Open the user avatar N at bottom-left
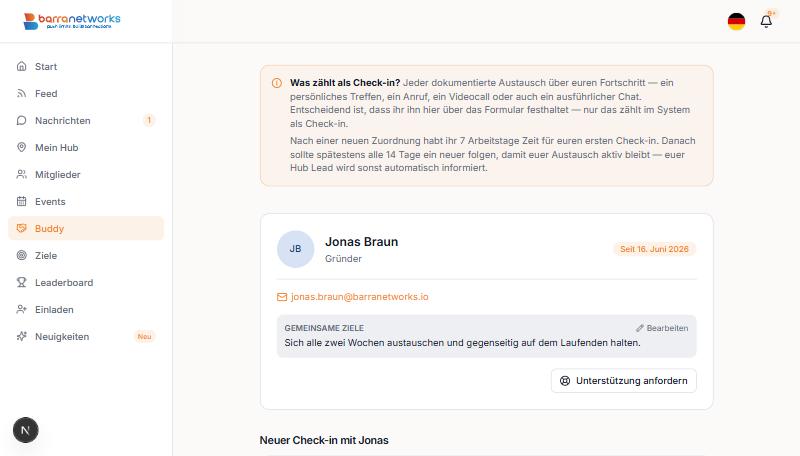800x456 pixels. (x=26, y=430)
